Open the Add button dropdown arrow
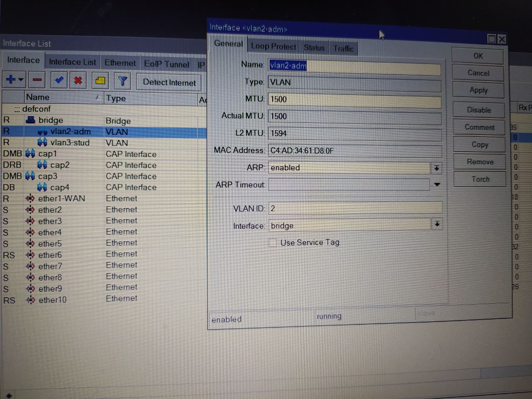Screen dimensions: 532x399 (x=21, y=79)
